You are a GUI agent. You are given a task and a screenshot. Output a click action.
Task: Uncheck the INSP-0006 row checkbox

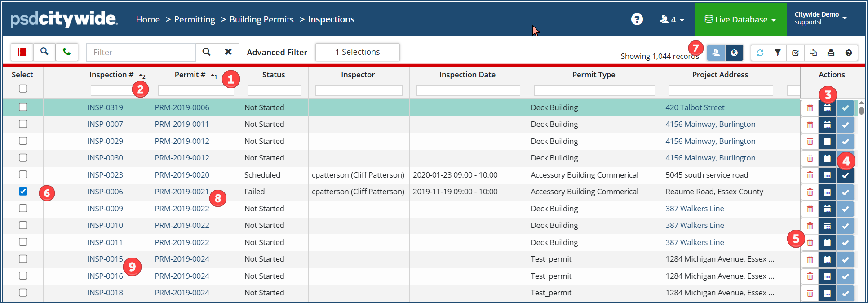point(23,192)
